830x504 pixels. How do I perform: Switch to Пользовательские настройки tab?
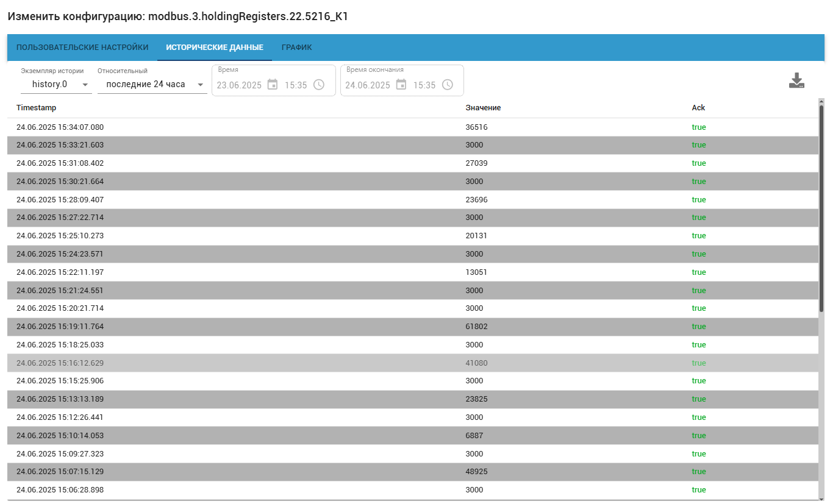(x=82, y=48)
